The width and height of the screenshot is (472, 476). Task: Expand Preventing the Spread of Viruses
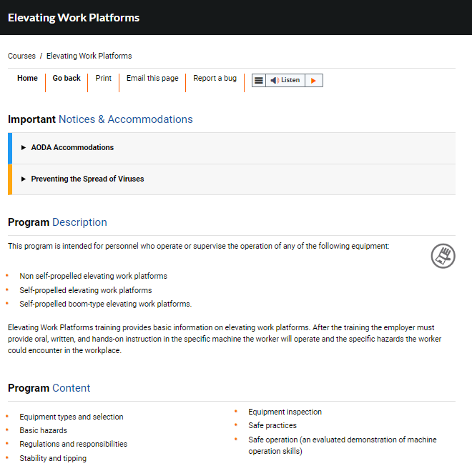coord(87,179)
